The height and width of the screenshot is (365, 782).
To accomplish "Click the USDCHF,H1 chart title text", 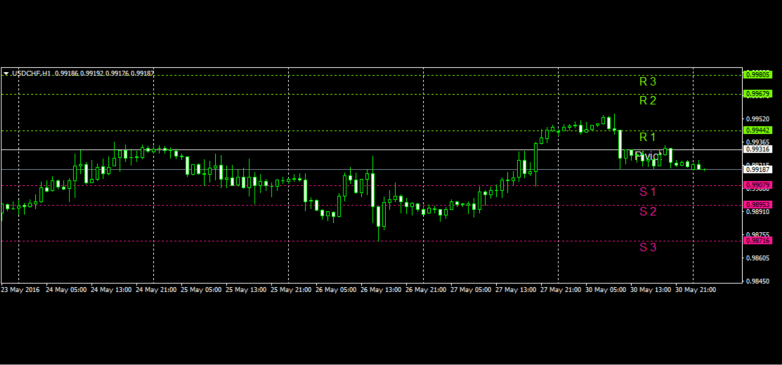I will pyautogui.click(x=31, y=74).
